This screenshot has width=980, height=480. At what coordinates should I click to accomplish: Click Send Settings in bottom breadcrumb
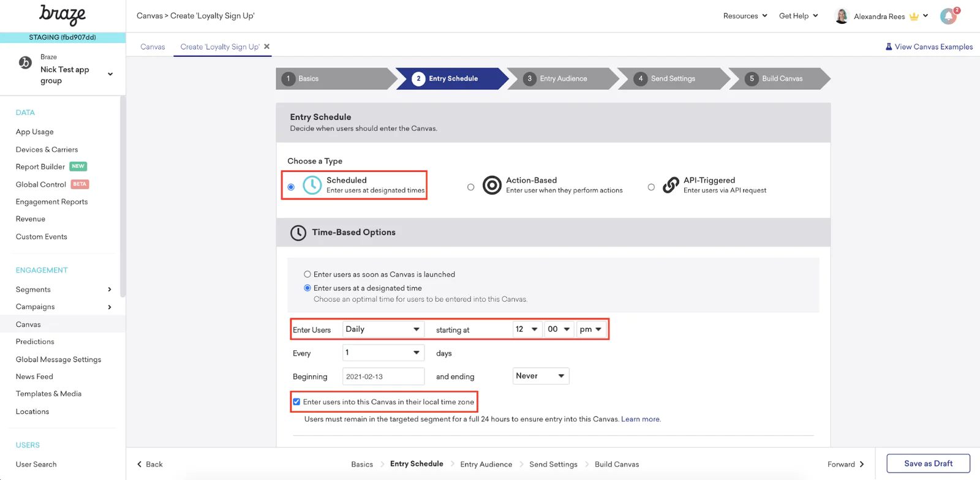tap(553, 464)
